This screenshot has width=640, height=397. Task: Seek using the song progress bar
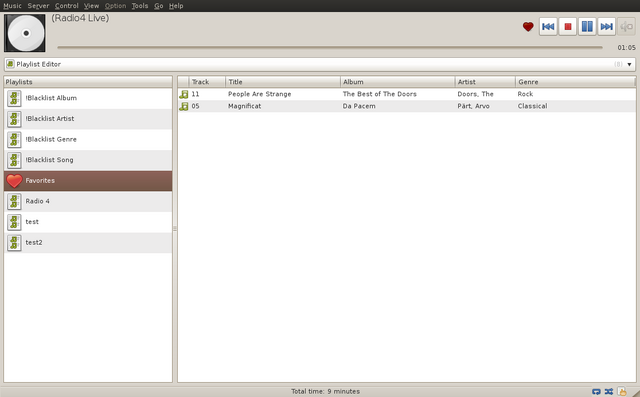[x=330, y=47]
